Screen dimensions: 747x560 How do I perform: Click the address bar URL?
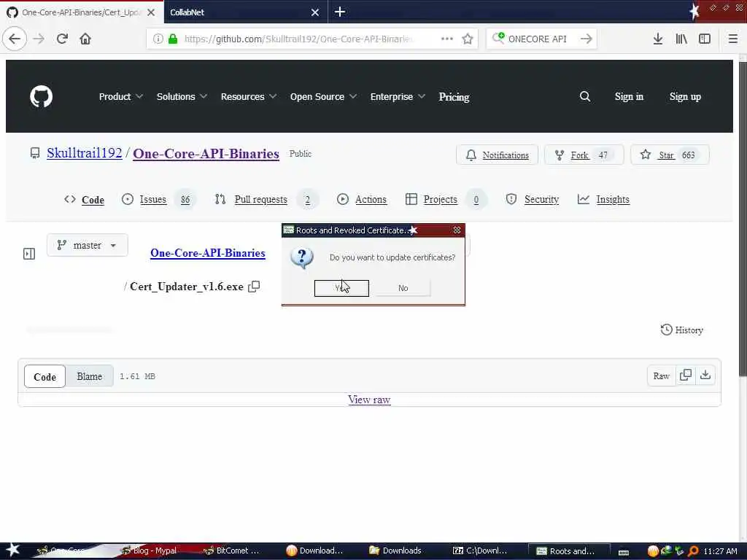(298, 39)
